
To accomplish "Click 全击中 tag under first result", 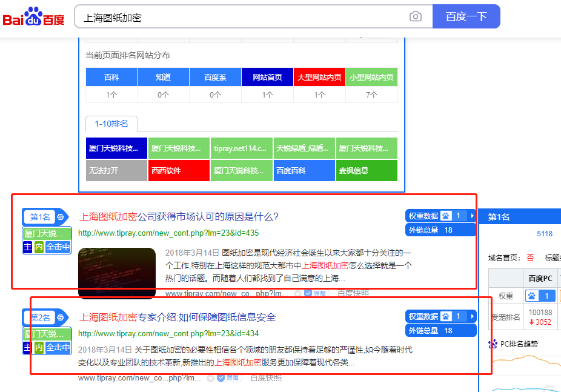I will pyautogui.click(x=58, y=247).
